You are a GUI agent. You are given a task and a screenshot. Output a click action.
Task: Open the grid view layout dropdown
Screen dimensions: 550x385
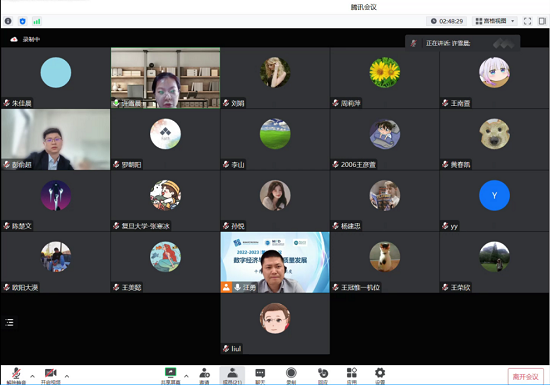click(495, 21)
